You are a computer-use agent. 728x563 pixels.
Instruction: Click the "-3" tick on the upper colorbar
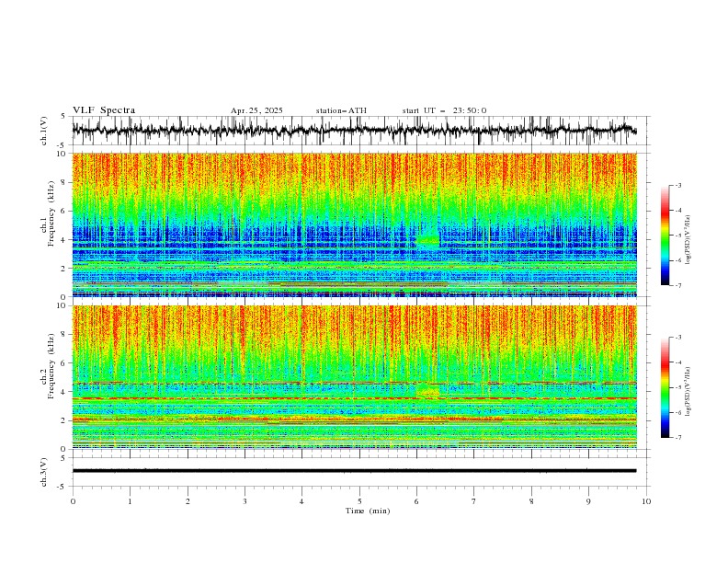(678, 185)
